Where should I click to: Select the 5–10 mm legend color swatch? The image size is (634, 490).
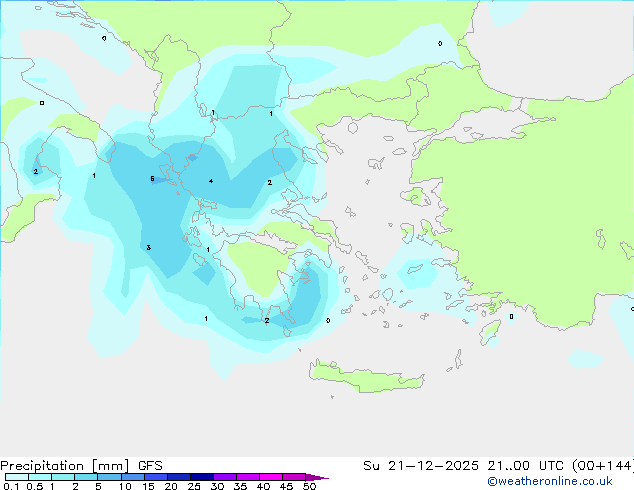pyautogui.click(x=109, y=477)
